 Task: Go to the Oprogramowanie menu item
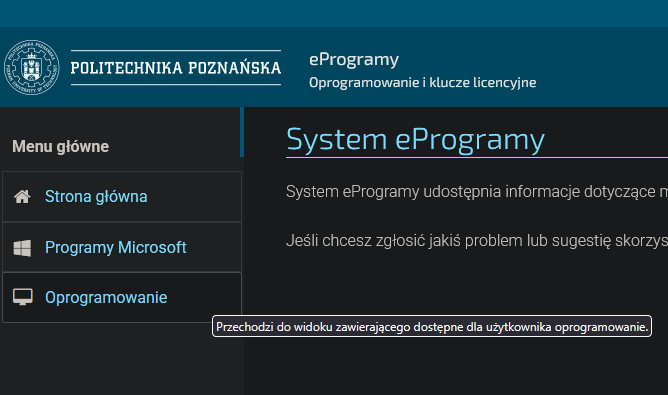[122, 297]
